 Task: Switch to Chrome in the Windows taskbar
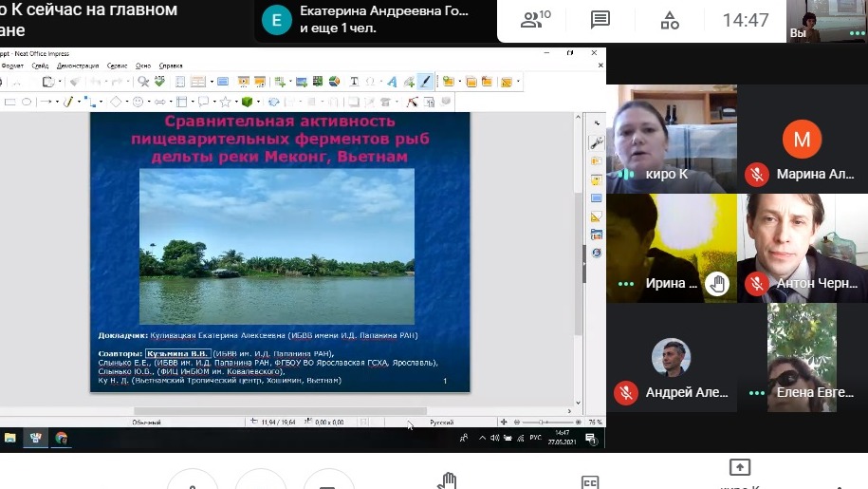click(62, 438)
